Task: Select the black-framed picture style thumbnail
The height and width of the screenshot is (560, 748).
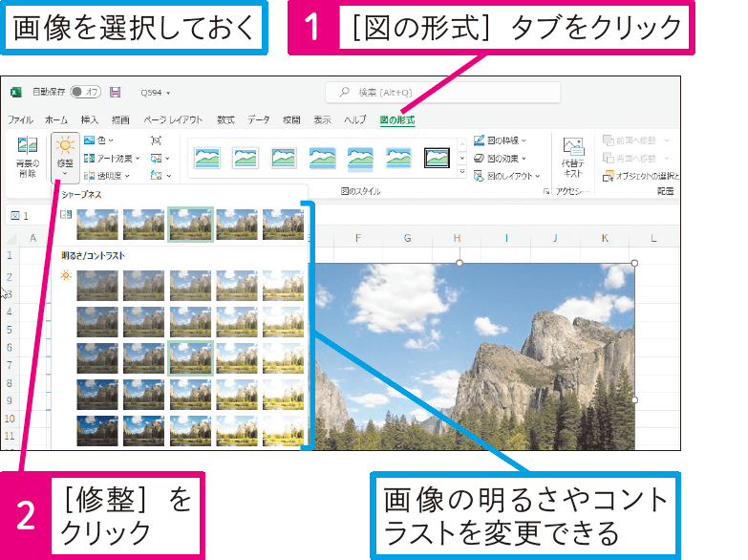Action: point(437,158)
